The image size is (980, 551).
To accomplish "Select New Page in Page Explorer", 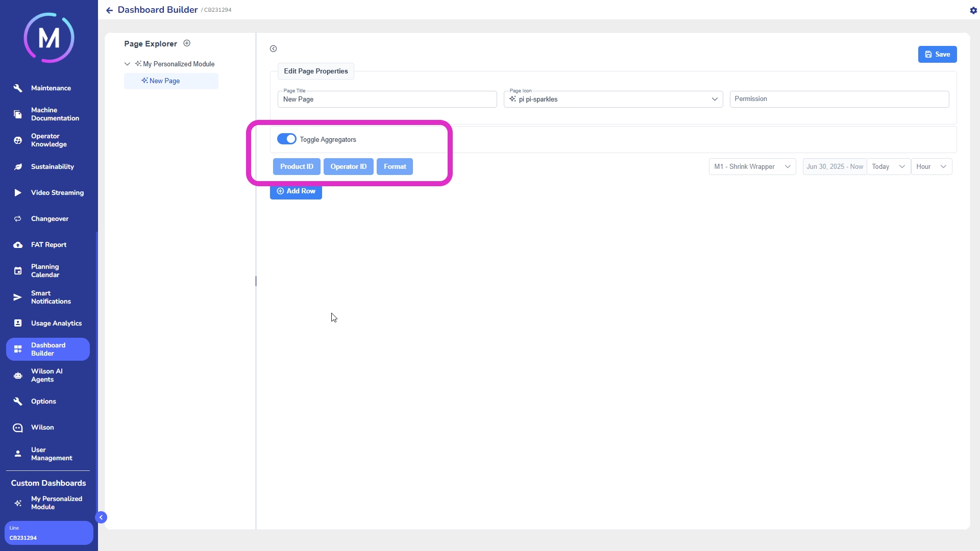I will pyautogui.click(x=164, y=81).
